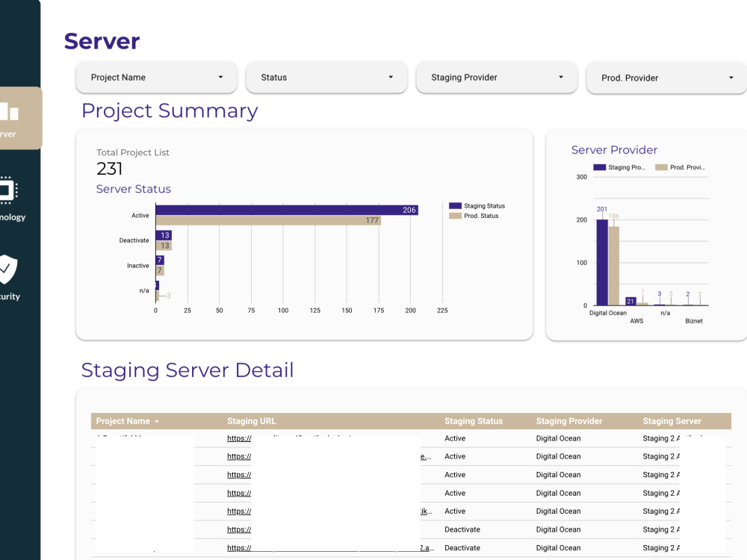Click the Prod. Provi.. legend swatch

coord(661,167)
